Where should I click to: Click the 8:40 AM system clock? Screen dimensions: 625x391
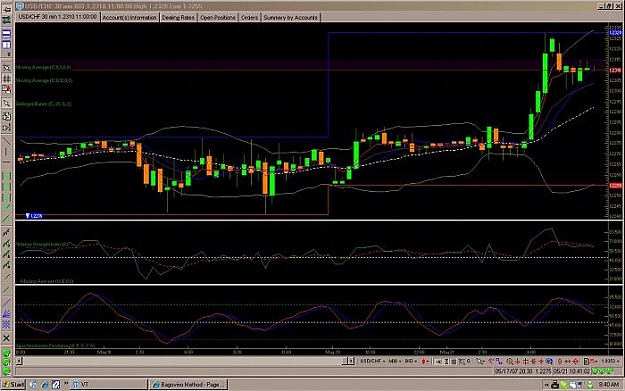[x=609, y=385]
